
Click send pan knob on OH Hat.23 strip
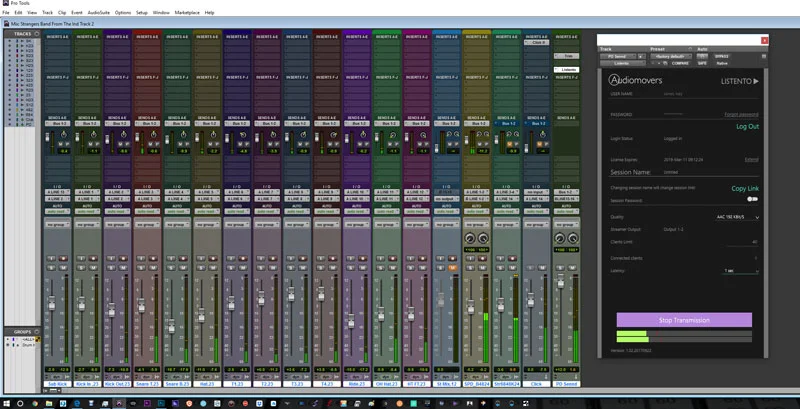coord(393,135)
